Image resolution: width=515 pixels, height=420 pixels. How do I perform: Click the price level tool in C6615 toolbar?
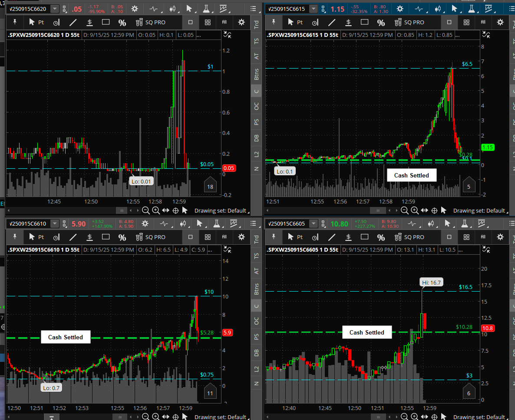[x=349, y=22]
